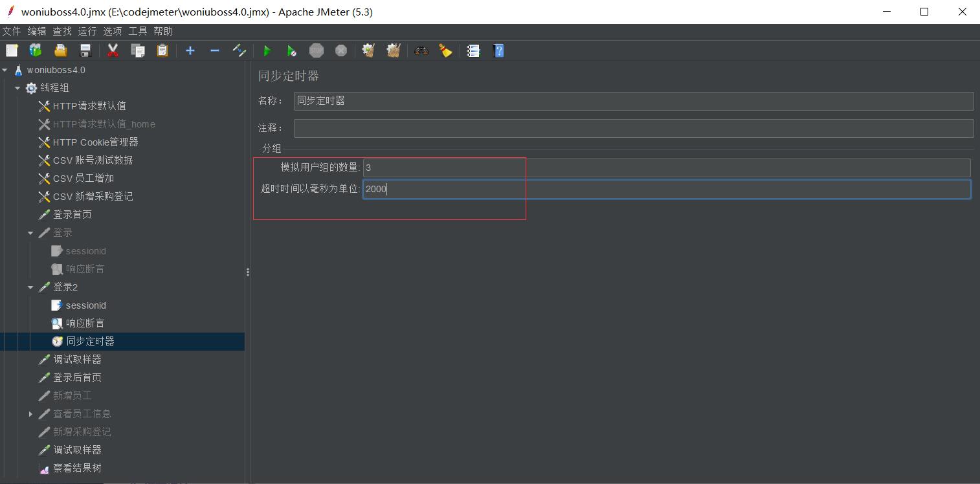The height and width of the screenshot is (484, 980).
Task: Open the 文件 menu
Action: point(12,31)
